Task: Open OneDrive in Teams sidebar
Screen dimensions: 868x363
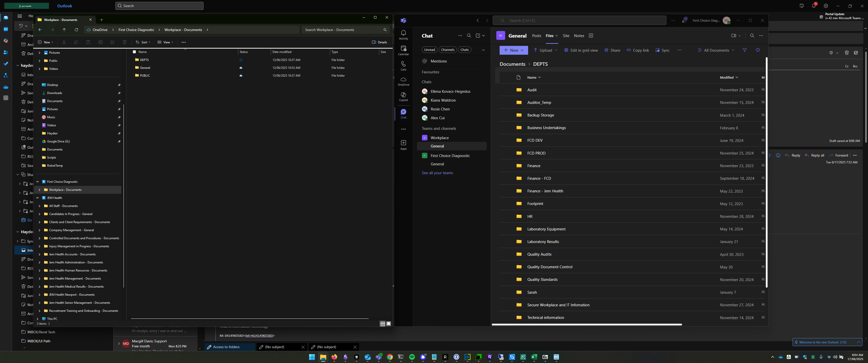Action: click(x=403, y=81)
